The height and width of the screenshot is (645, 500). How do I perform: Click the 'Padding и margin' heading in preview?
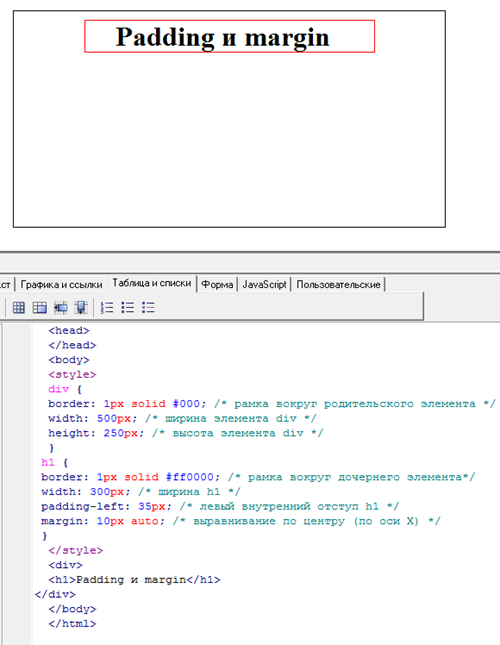pyautogui.click(x=222, y=37)
